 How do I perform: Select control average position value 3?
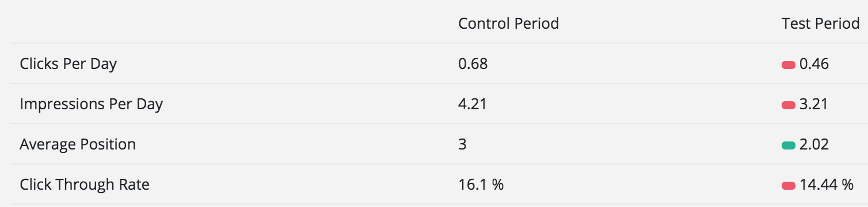click(x=462, y=144)
